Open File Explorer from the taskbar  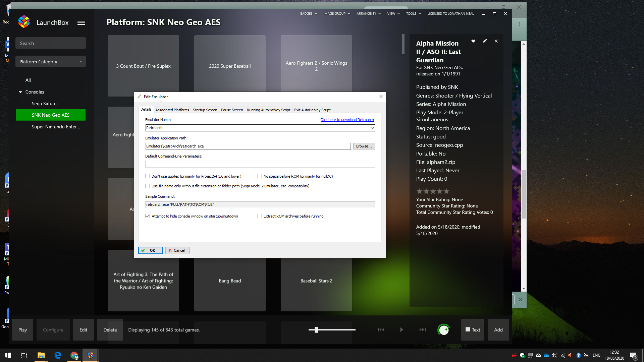[x=41, y=355]
